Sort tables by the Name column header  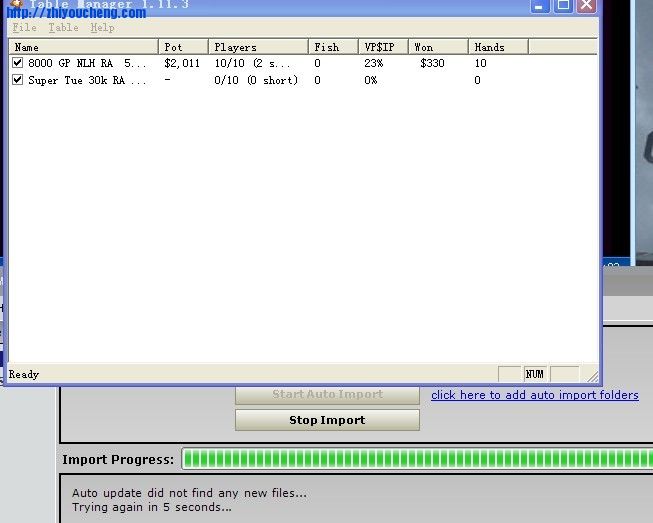[83, 47]
